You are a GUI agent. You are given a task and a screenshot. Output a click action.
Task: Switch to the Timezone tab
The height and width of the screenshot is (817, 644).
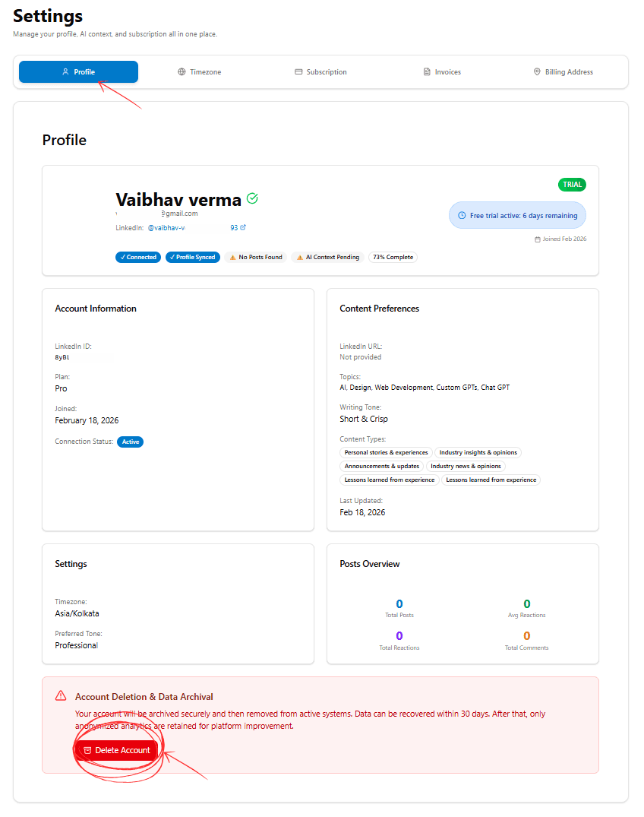[199, 72]
